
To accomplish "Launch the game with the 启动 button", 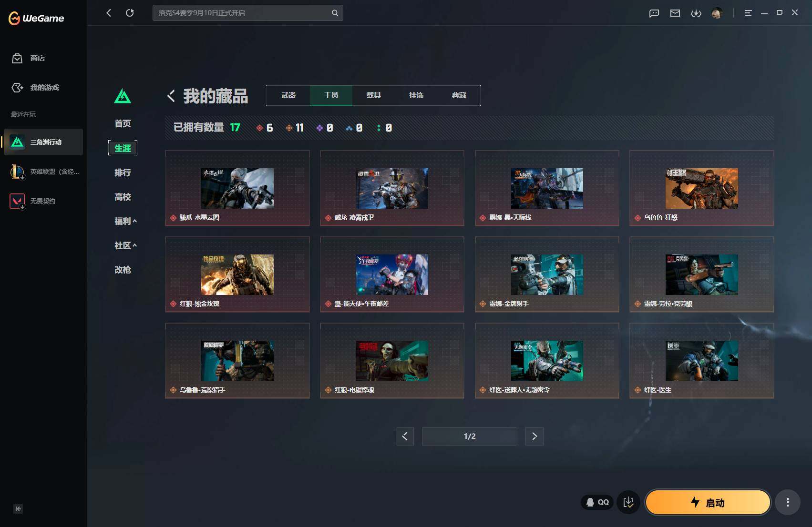I will (x=708, y=502).
